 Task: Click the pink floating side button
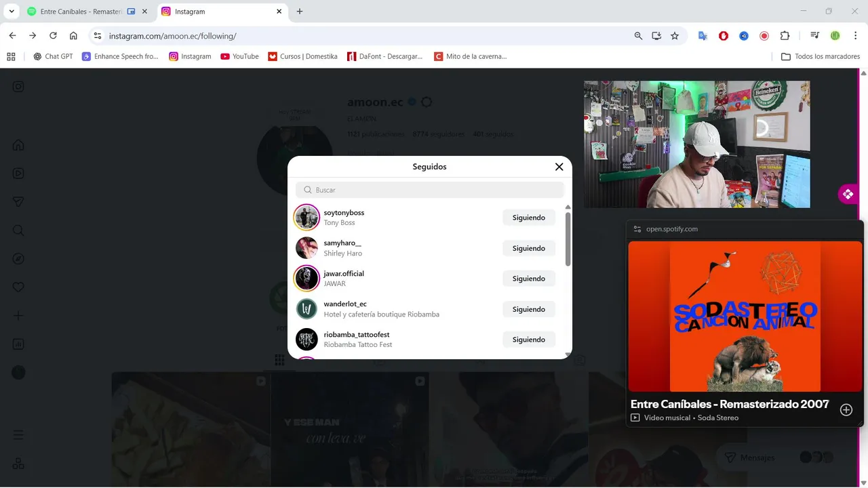[x=848, y=195]
